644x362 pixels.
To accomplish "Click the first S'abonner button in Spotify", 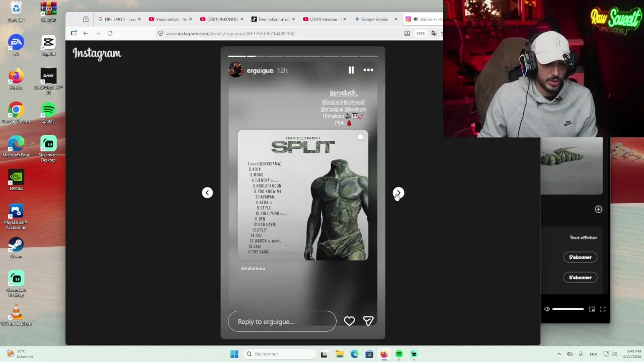I will (x=580, y=257).
